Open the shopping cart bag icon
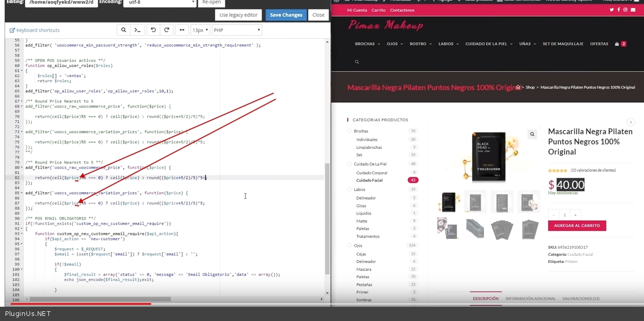This screenshot has width=644, height=321. click(617, 44)
